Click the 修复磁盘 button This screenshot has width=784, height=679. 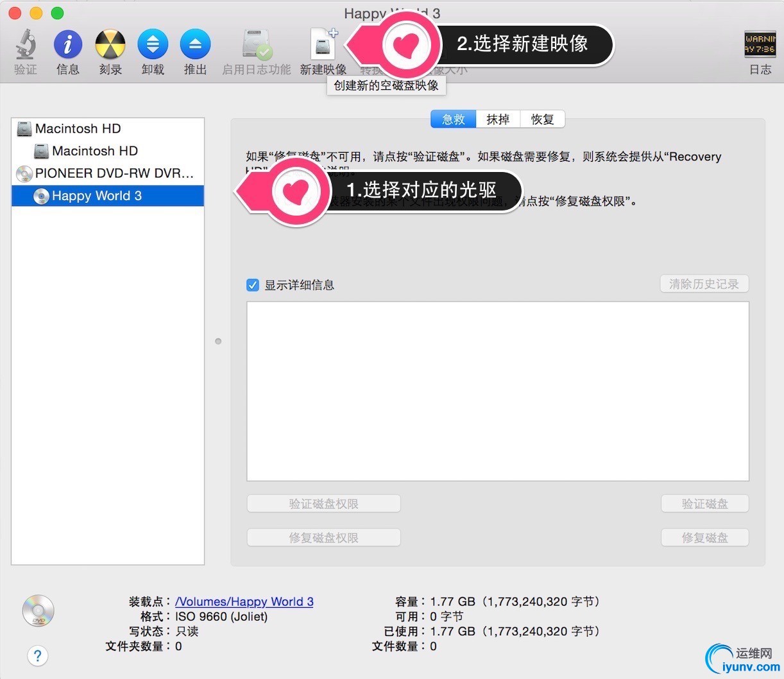pyautogui.click(x=704, y=538)
